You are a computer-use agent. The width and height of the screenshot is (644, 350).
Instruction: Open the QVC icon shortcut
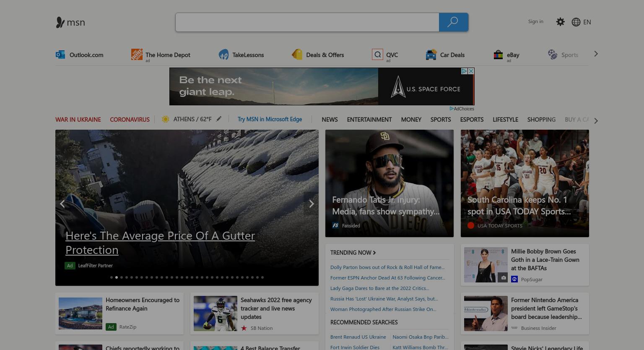click(x=377, y=55)
